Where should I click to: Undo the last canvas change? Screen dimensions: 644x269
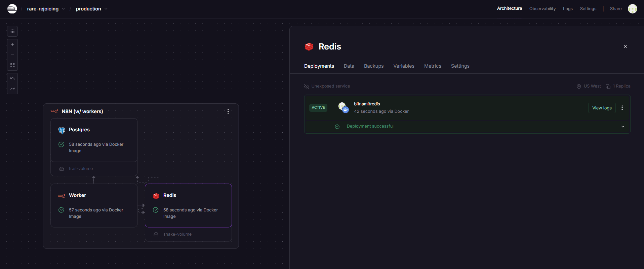(12, 78)
